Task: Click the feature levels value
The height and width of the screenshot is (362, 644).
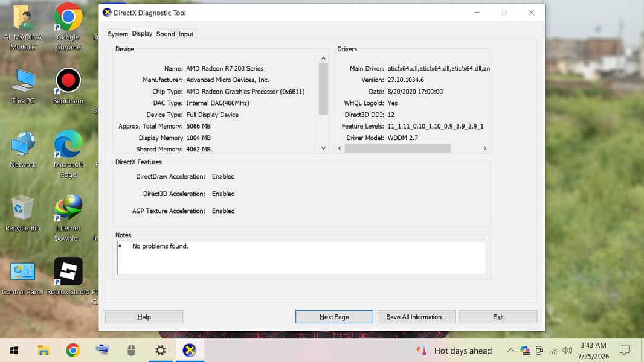Action: click(436, 126)
